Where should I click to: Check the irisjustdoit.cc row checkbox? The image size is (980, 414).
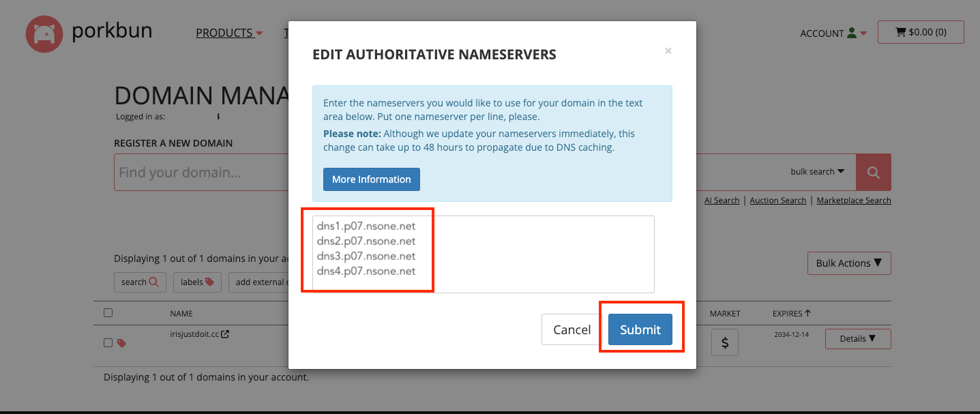108,342
